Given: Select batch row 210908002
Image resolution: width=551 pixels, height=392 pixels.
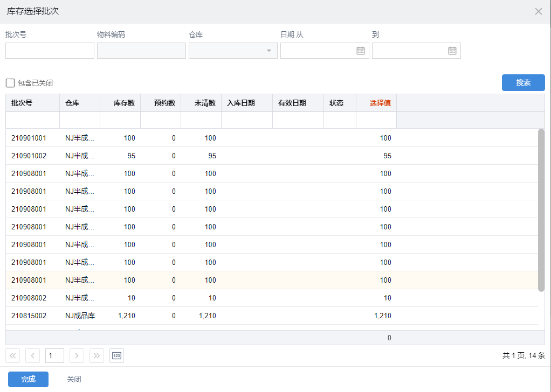Looking at the screenshot, I should pos(272,298).
